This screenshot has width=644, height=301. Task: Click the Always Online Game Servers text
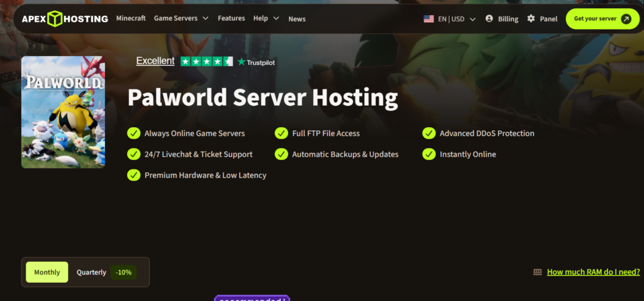click(195, 133)
